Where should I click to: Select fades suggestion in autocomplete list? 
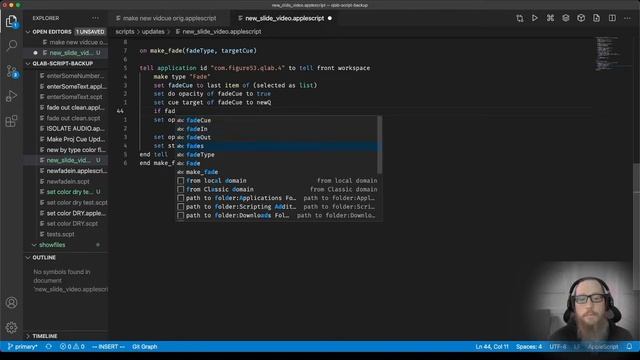[277, 146]
